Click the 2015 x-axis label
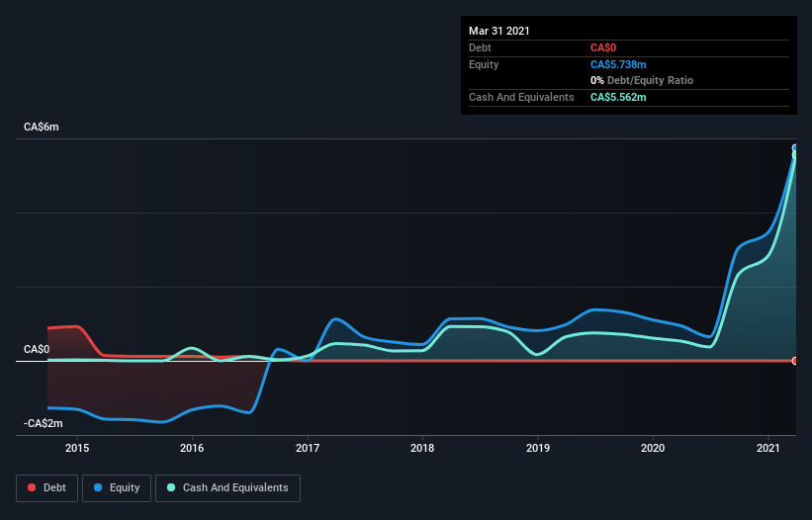The width and height of the screenshot is (812, 520). coord(77,448)
